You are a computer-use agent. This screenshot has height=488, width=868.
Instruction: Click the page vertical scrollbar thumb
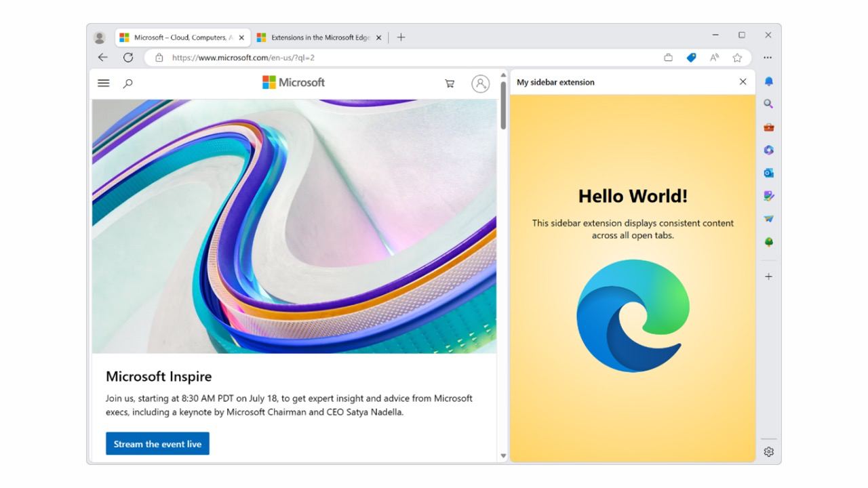(x=503, y=105)
